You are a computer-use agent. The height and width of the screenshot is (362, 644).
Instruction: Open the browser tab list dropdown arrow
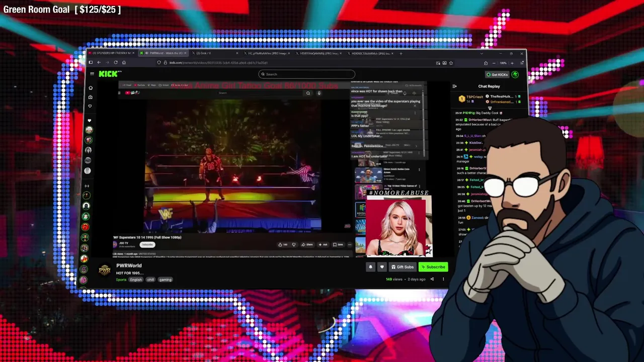[x=481, y=53]
